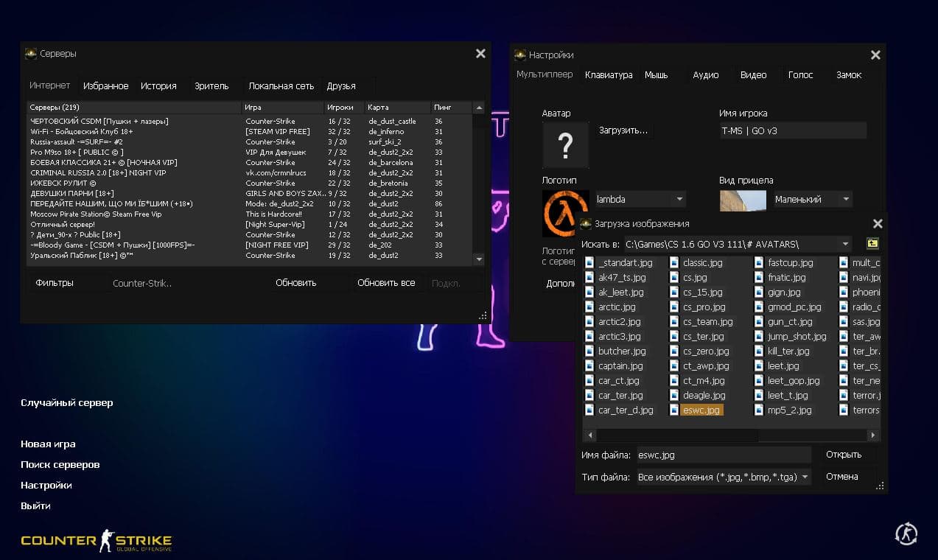Open the Искать в folder path dropdown

click(x=844, y=244)
